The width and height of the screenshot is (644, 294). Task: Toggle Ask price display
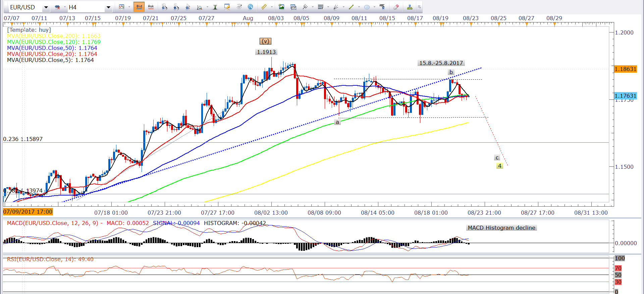151,7
